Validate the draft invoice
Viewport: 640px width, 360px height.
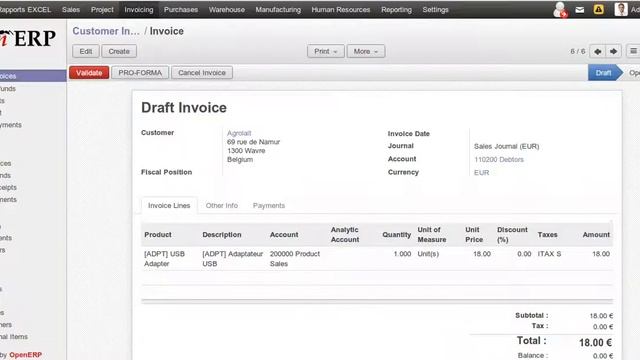(89, 73)
